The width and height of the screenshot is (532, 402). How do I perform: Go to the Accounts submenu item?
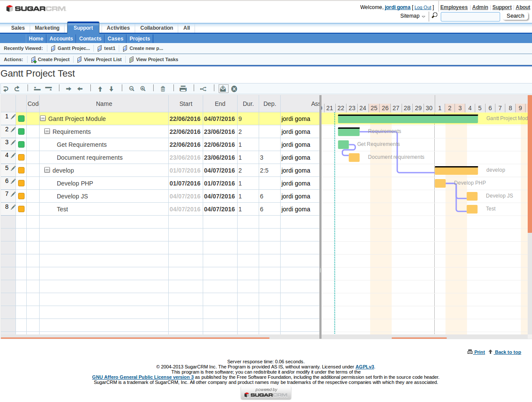pos(61,39)
